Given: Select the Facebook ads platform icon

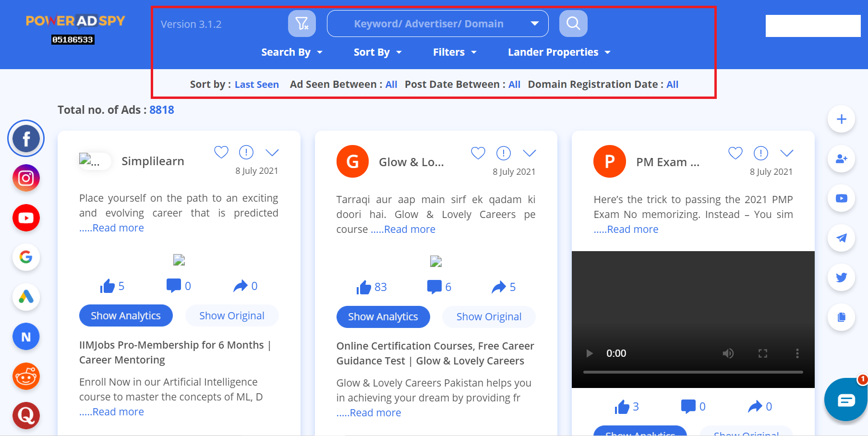Looking at the screenshot, I should [x=26, y=139].
